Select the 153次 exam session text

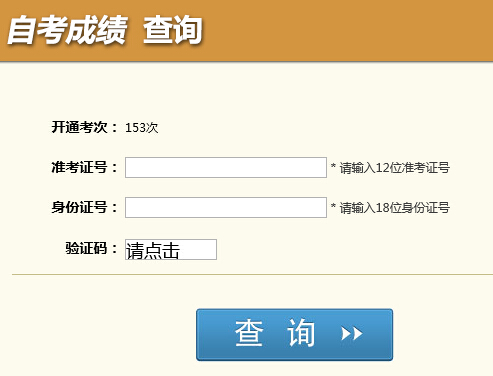(x=142, y=128)
